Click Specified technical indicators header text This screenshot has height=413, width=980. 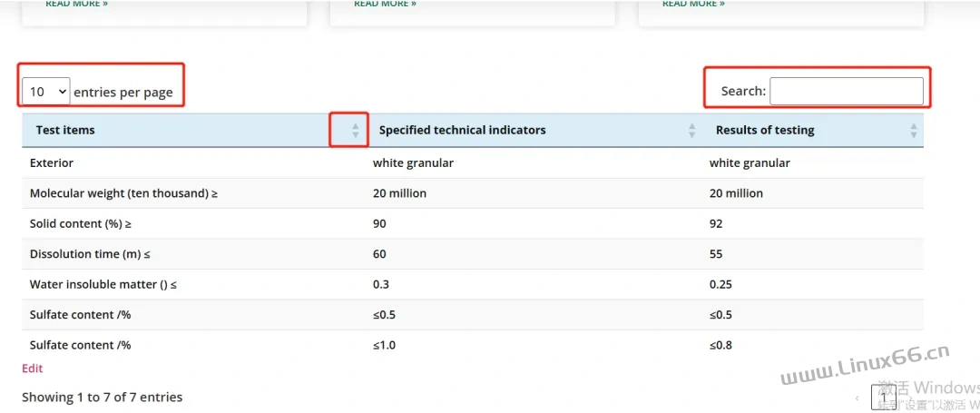(462, 130)
